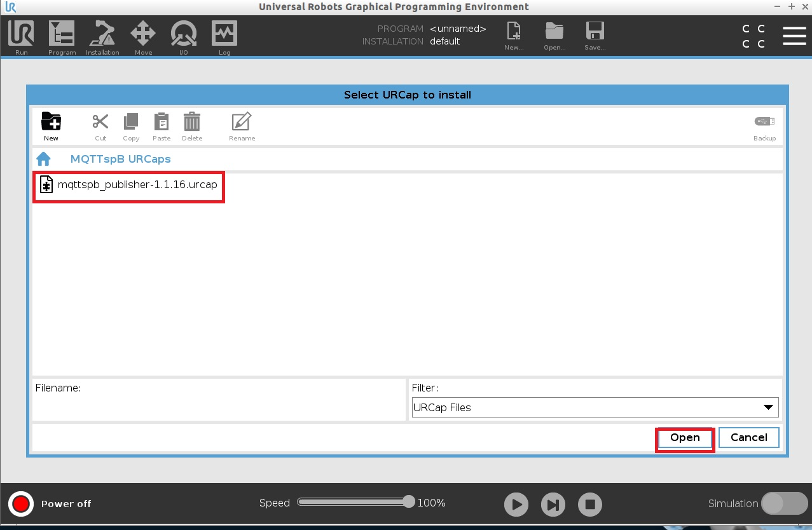
Task: Select mqttspb_publisher-1.1.16.urcap file
Action: [x=128, y=185]
